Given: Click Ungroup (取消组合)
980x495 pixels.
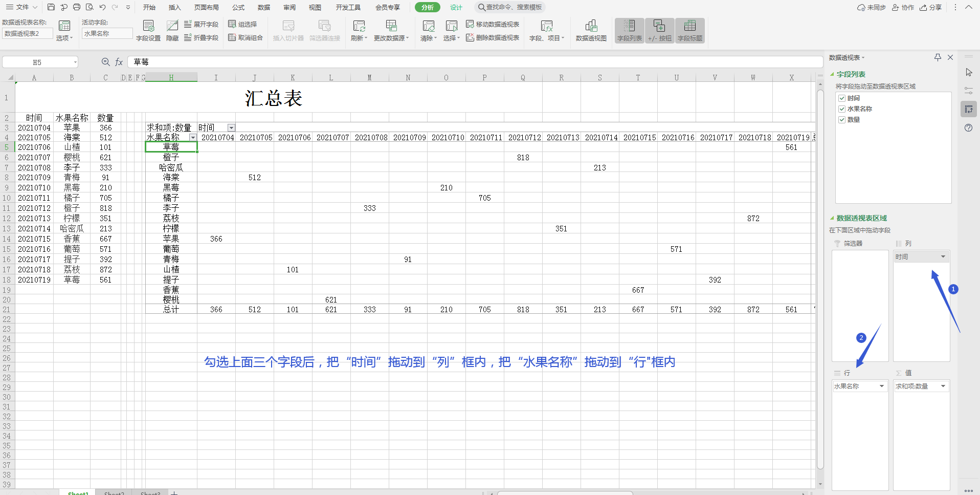Looking at the screenshot, I should [x=246, y=37].
